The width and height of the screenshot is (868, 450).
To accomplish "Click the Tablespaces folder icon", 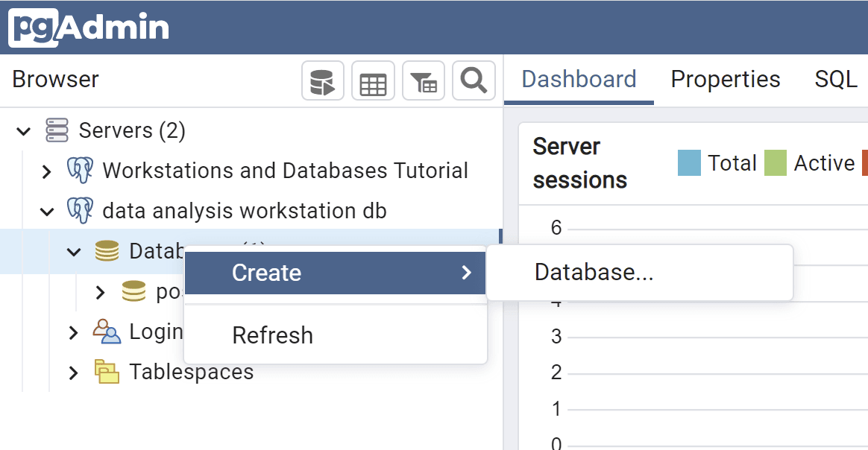I will pos(107,371).
